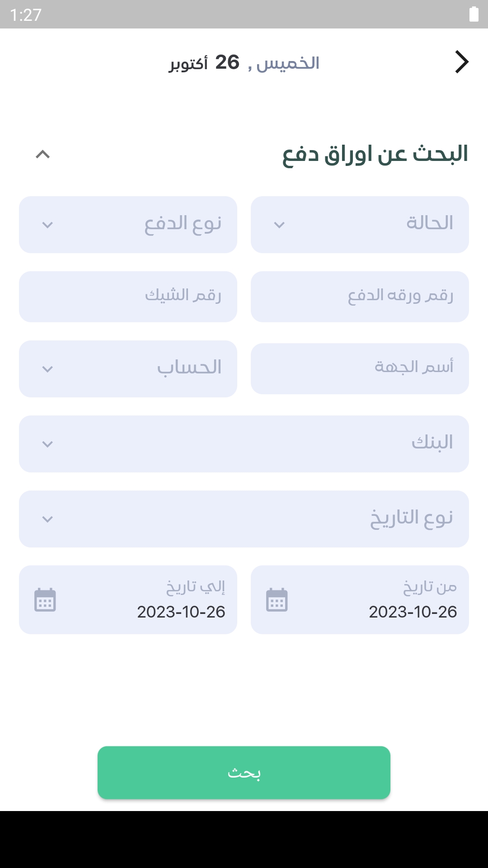This screenshot has width=488, height=868.
Task: Click the header date 'الخميس , 26 أكتوبر'
Action: pyautogui.click(x=244, y=63)
